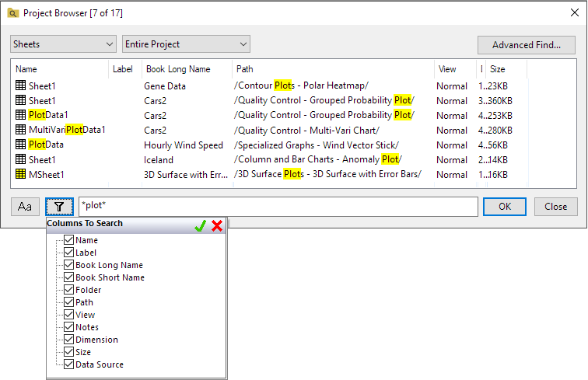Cancel column selection with red X
Image resolution: width=588 pixels, height=380 pixels.
pyautogui.click(x=217, y=225)
